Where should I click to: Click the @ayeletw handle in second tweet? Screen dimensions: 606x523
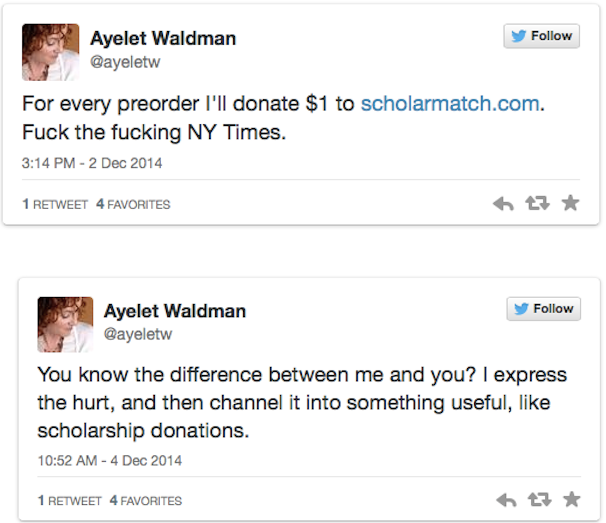137,333
